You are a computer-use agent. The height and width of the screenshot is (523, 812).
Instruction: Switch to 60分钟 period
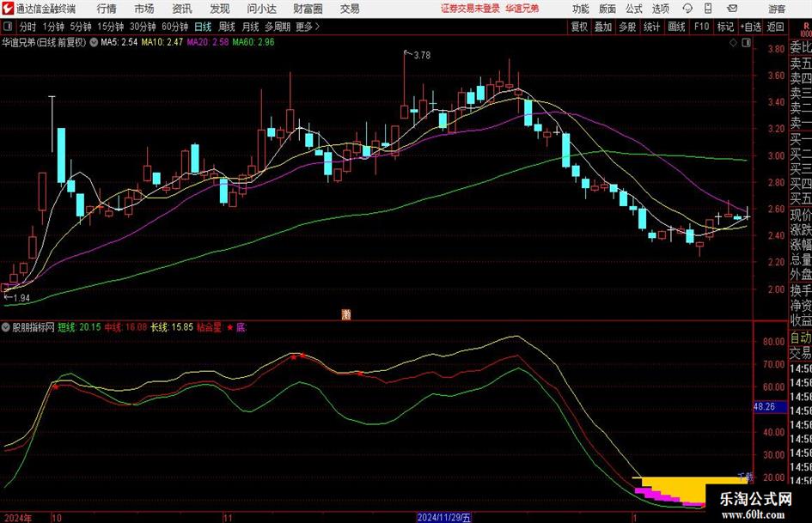pos(174,27)
